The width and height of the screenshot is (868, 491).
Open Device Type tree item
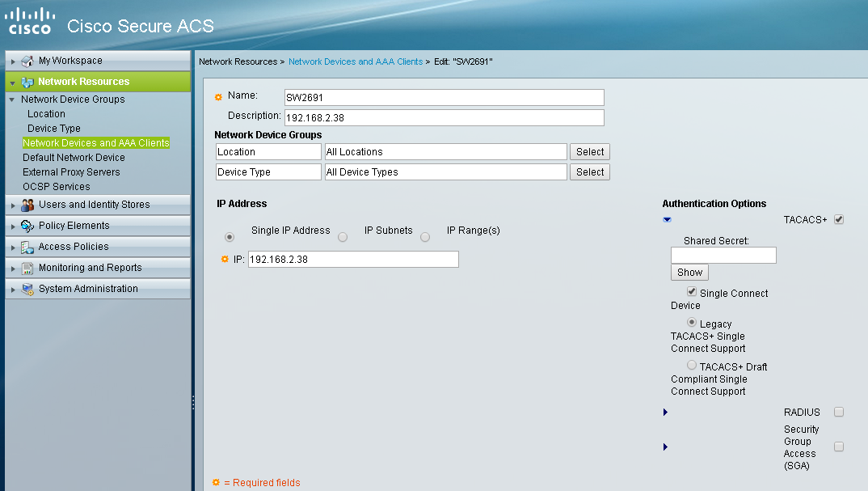click(x=54, y=128)
